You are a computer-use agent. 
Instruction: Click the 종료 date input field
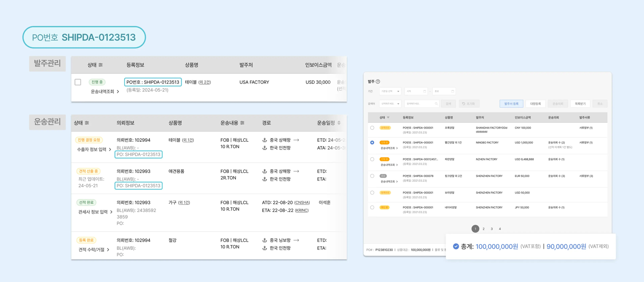(444, 91)
